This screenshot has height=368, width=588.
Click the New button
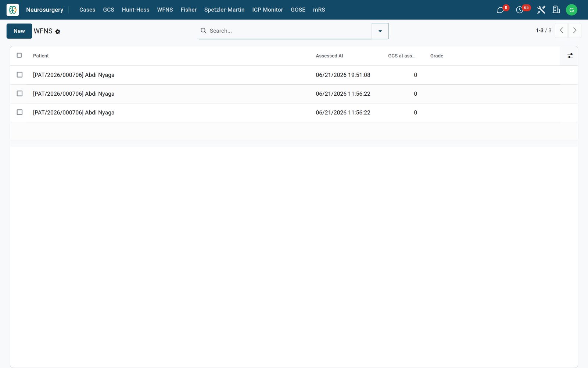point(19,31)
